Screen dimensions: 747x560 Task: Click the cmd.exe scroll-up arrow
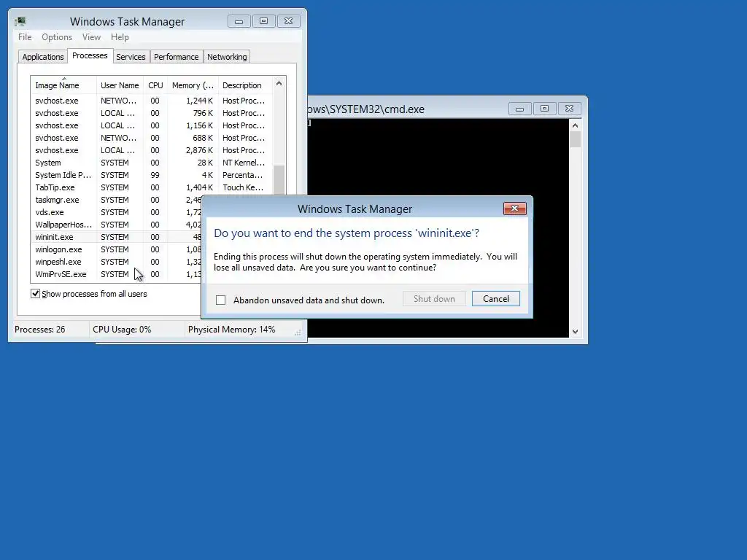click(x=575, y=125)
